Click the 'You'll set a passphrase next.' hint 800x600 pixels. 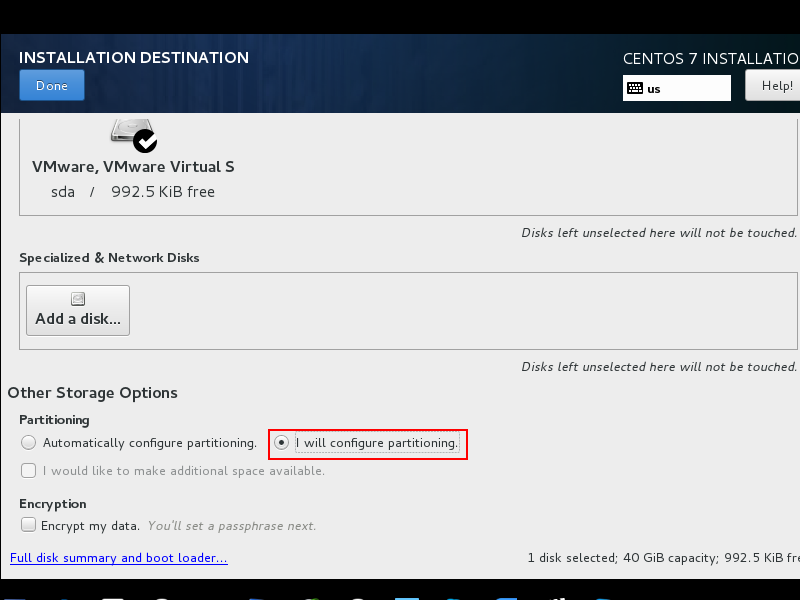(232, 526)
